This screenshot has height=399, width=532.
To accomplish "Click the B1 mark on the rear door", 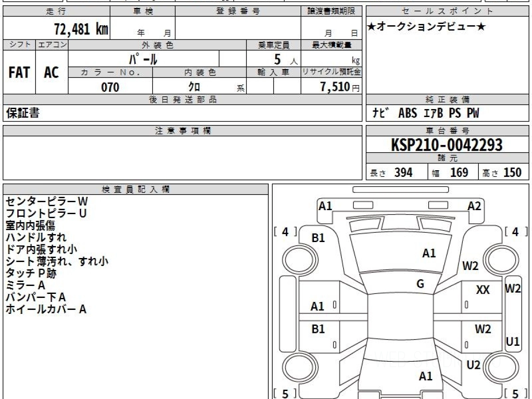I will (318, 329).
